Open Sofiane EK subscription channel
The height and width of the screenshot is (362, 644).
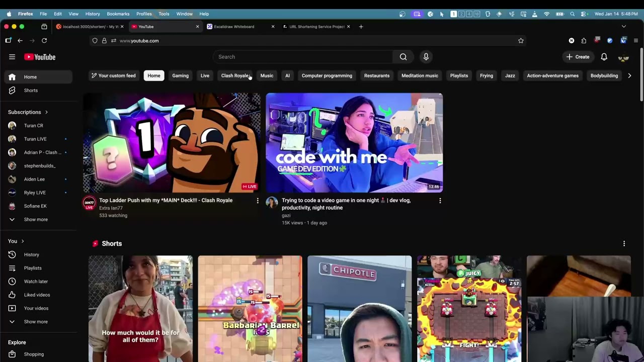pos(38,206)
